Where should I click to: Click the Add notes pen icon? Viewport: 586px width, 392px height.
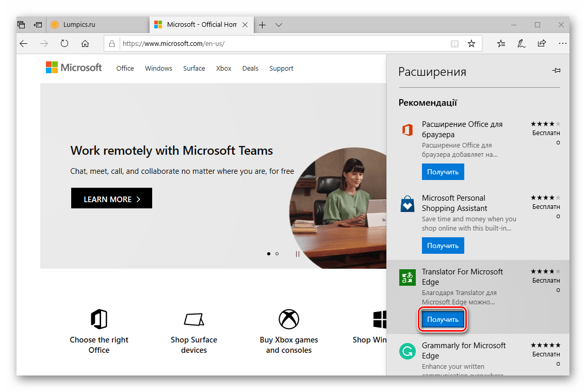click(522, 44)
